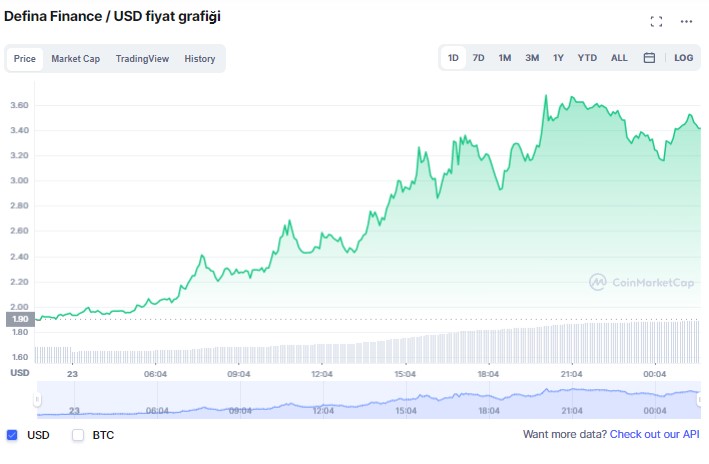Select the 3M time range

[x=532, y=58]
